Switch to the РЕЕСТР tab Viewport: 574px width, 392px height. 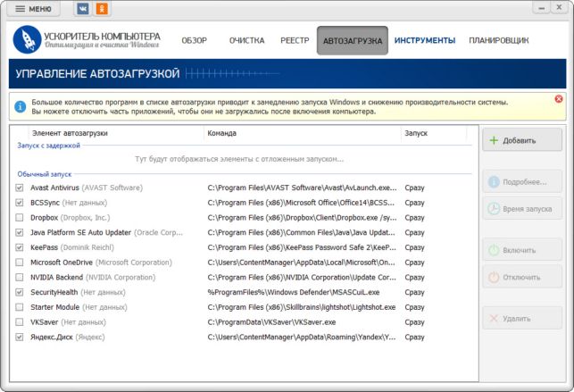[295, 40]
